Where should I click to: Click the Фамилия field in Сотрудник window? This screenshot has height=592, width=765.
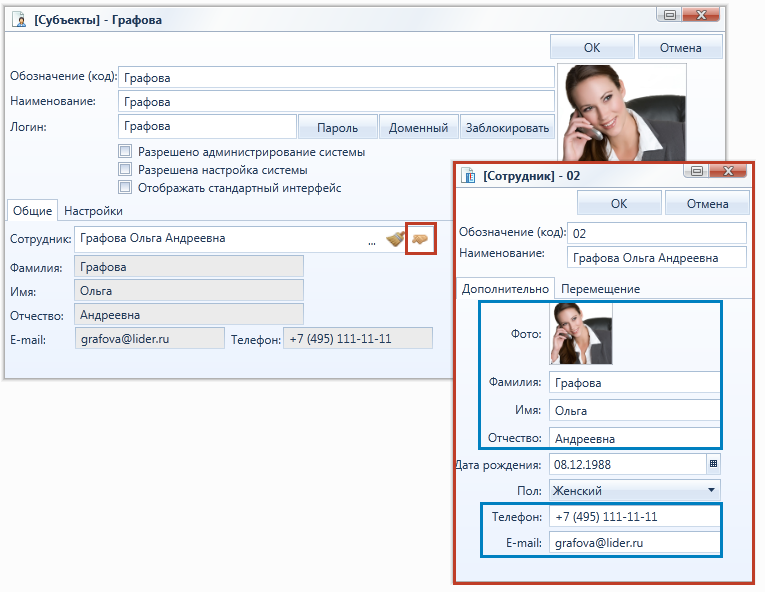coord(635,382)
